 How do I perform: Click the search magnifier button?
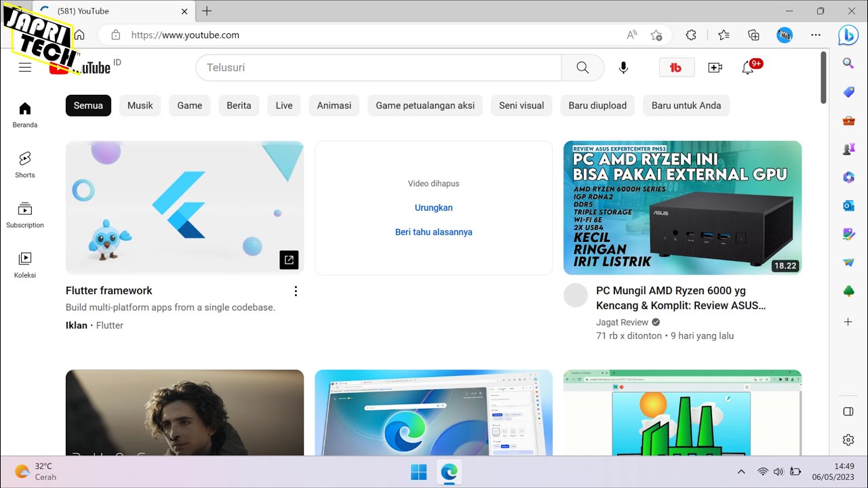583,68
